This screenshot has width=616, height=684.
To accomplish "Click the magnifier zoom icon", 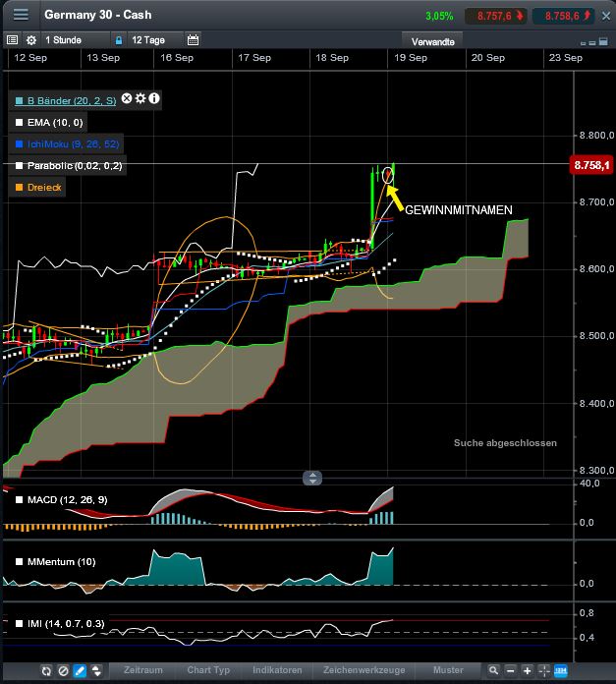I will tap(493, 670).
